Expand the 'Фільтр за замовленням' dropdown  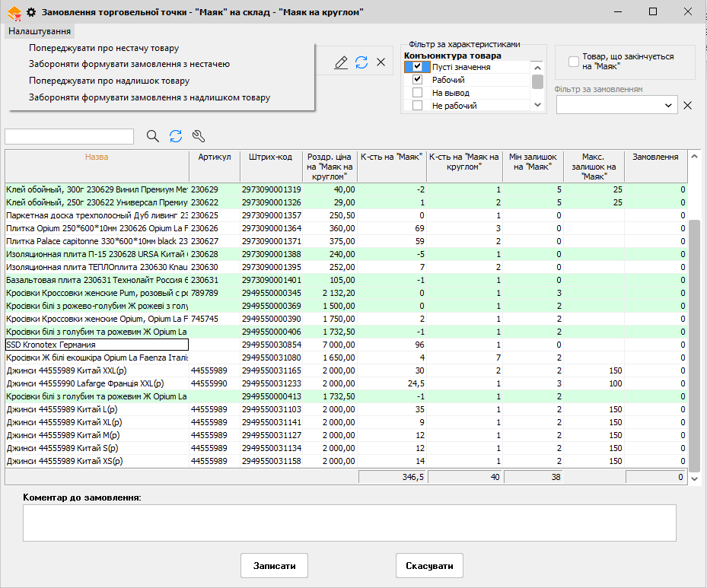coord(669,105)
